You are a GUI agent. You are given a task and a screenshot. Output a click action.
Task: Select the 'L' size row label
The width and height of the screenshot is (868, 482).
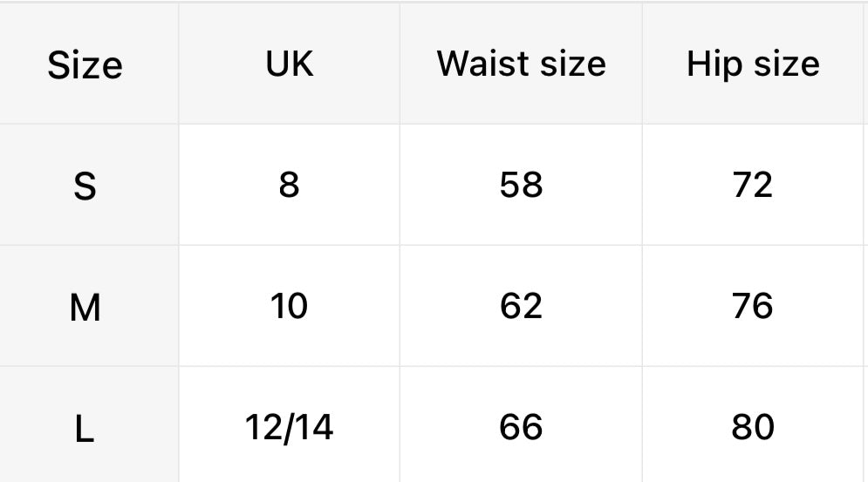[x=85, y=428]
